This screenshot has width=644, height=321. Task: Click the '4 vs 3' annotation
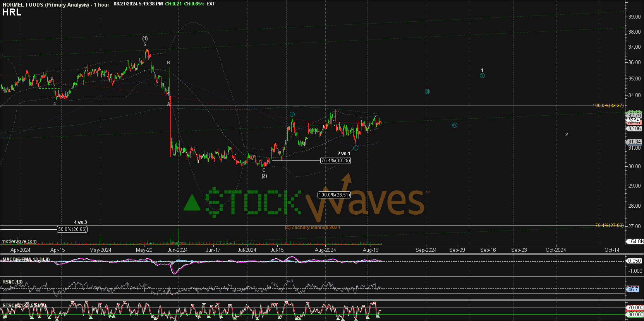[x=81, y=222]
